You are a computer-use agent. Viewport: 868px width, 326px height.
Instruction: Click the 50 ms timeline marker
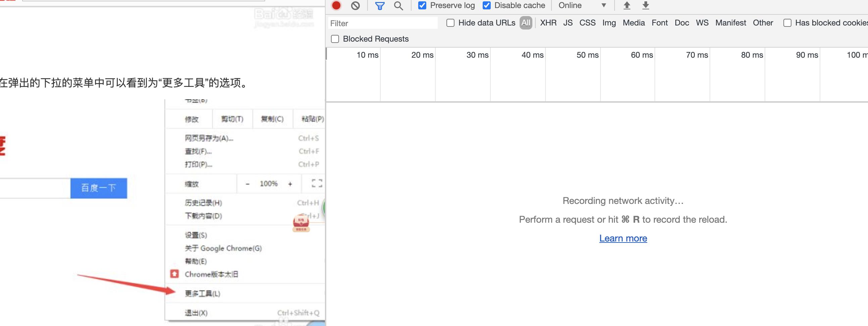pos(587,55)
